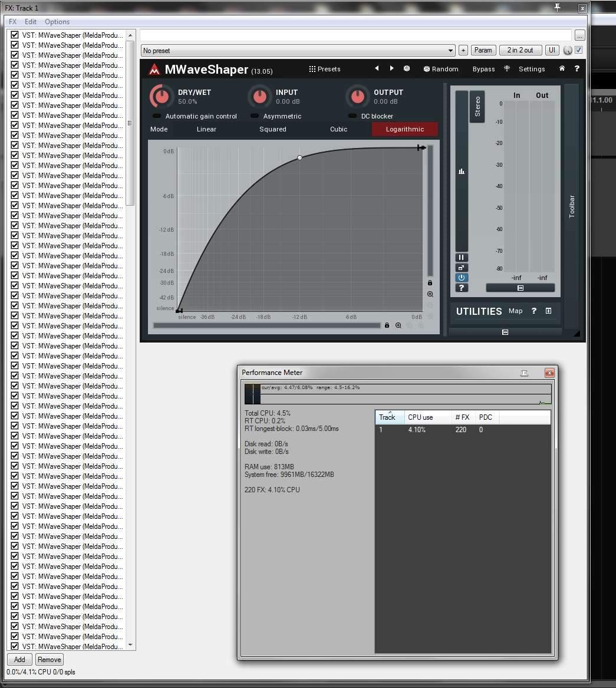
Task: Click the FX comment text field
Action: point(356,35)
